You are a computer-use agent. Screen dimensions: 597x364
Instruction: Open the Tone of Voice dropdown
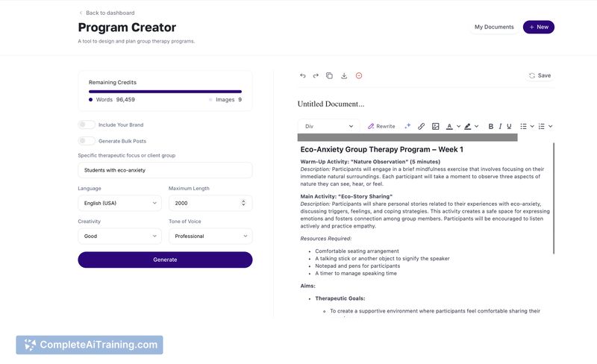coord(210,236)
